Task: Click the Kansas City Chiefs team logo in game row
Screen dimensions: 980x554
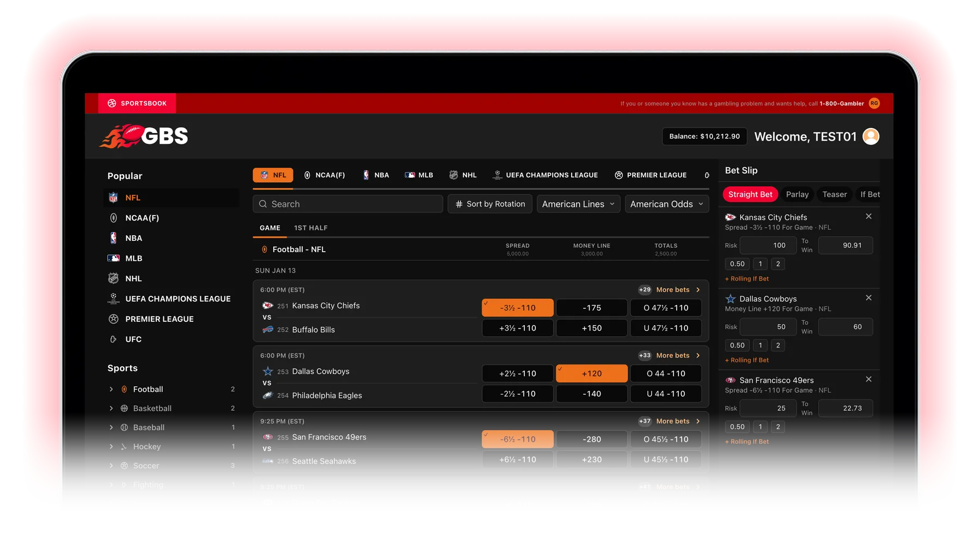Action: click(268, 306)
